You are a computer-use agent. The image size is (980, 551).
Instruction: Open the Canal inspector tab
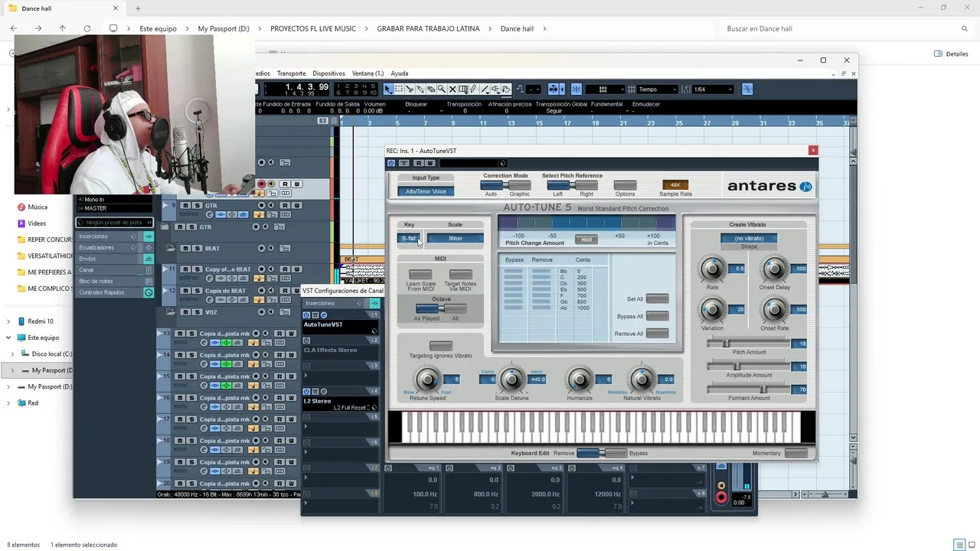click(87, 269)
